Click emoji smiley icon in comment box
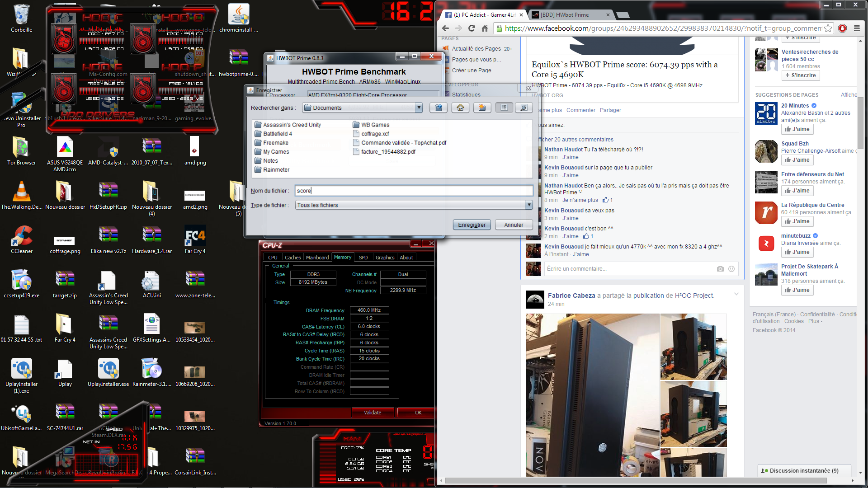 point(731,269)
